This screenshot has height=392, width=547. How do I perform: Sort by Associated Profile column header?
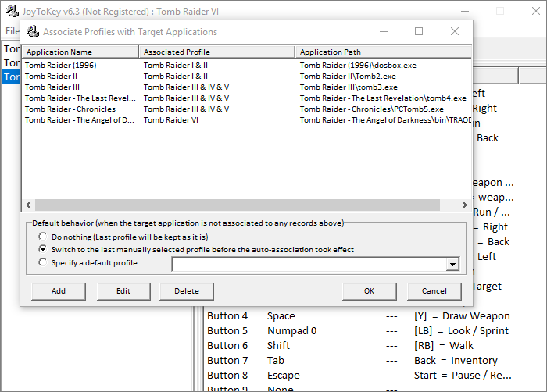click(x=217, y=52)
